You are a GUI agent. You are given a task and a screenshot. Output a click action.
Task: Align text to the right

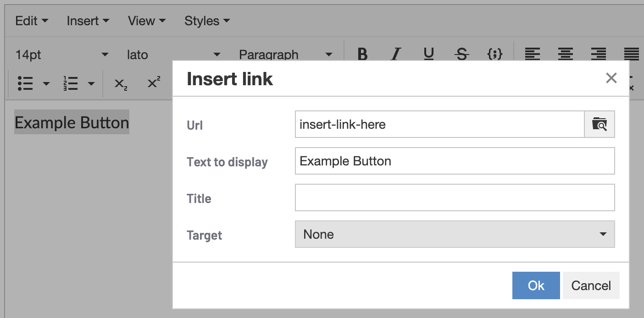tap(598, 55)
